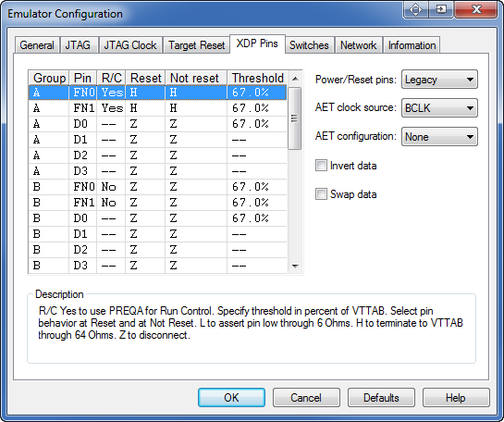Switch to the JTAG Clock tab
Screen dimensions: 504x422
[130, 45]
